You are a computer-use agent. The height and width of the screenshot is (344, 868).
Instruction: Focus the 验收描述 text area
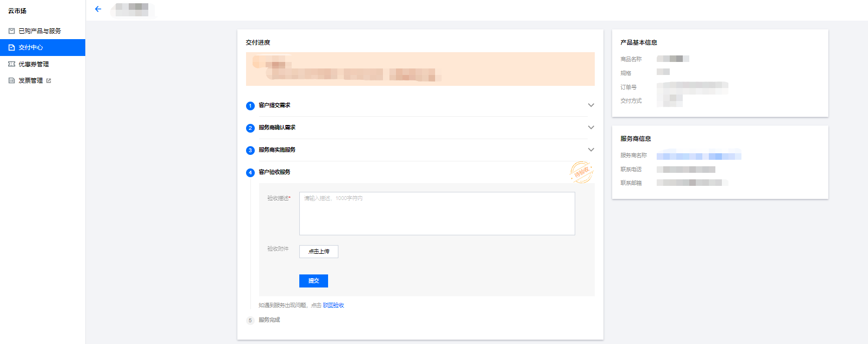click(x=437, y=214)
